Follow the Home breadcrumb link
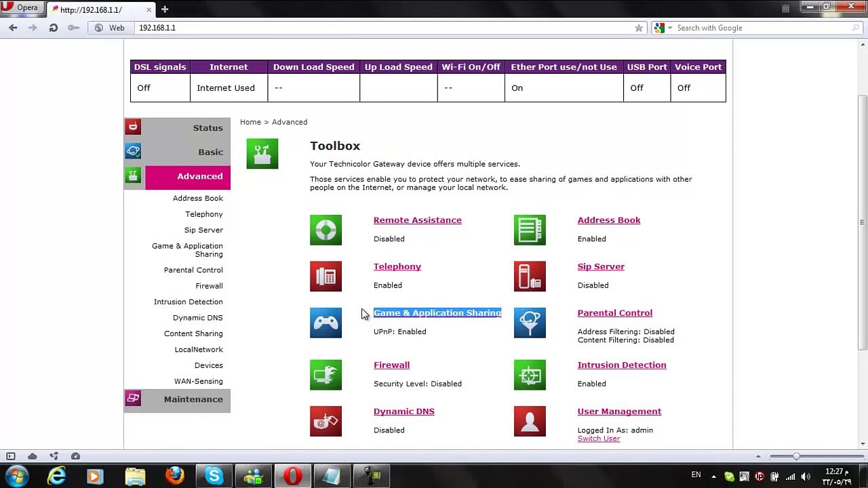Viewport: 868px width, 488px height. [x=250, y=122]
